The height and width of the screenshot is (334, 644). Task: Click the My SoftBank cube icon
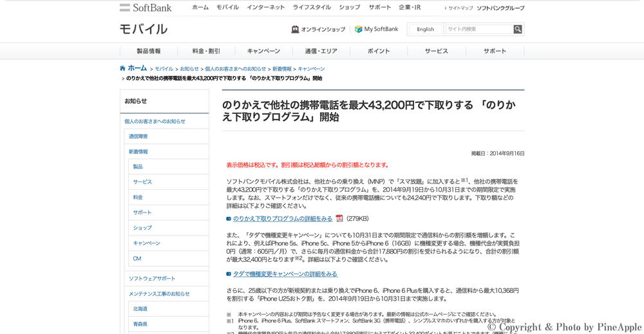pyautogui.click(x=358, y=29)
